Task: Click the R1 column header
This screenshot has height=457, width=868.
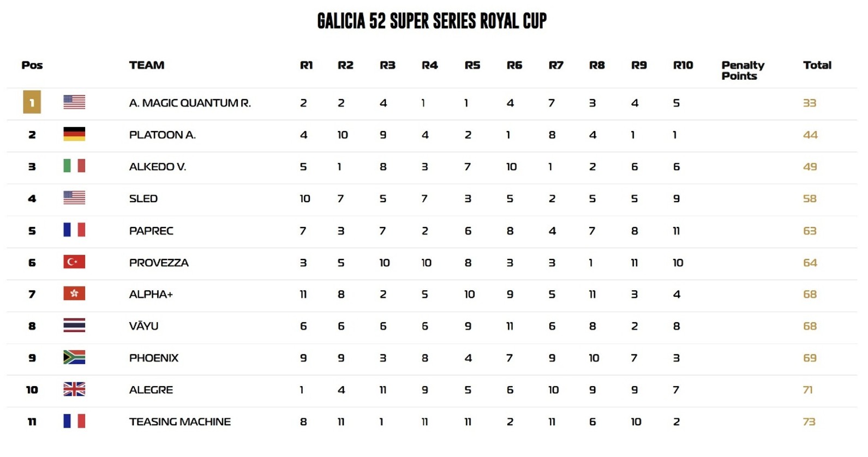Action: click(x=306, y=65)
